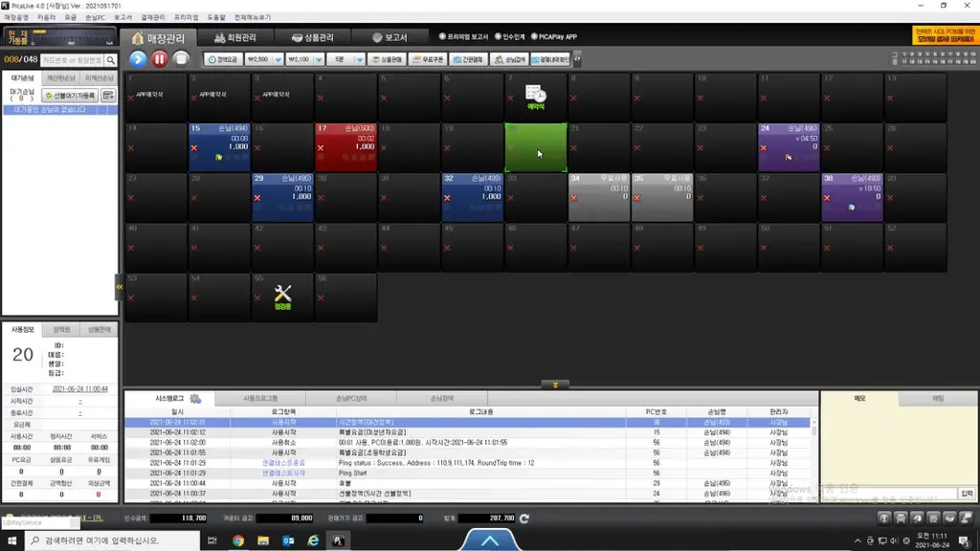Click the wrench maintenance icon on seat 55
Viewport: 980px width, 551px height.
tap(282, 293)
